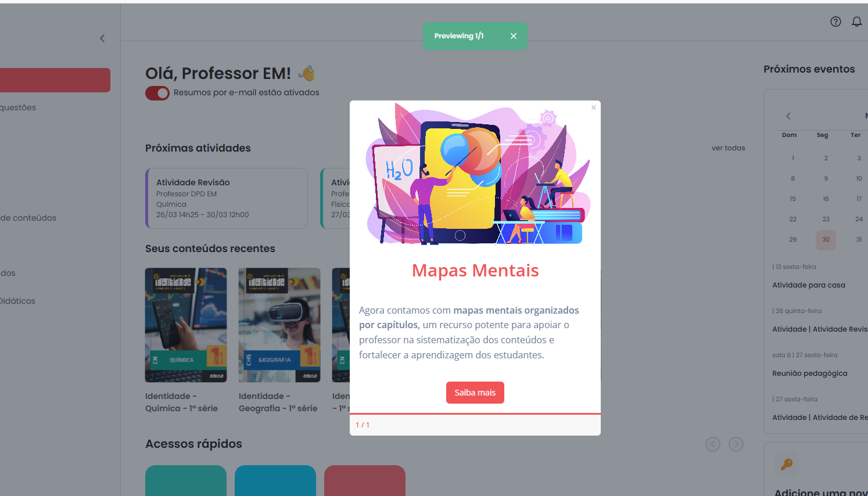Open the questões sidebar menu item

point(18,107)
